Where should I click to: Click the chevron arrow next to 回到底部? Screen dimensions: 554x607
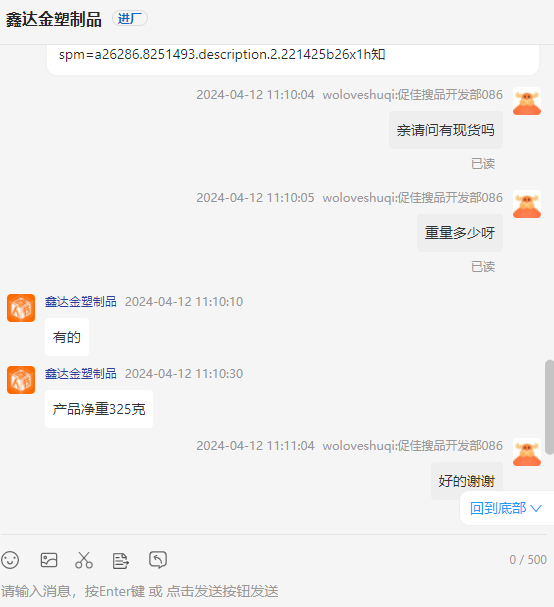[536, 508]
